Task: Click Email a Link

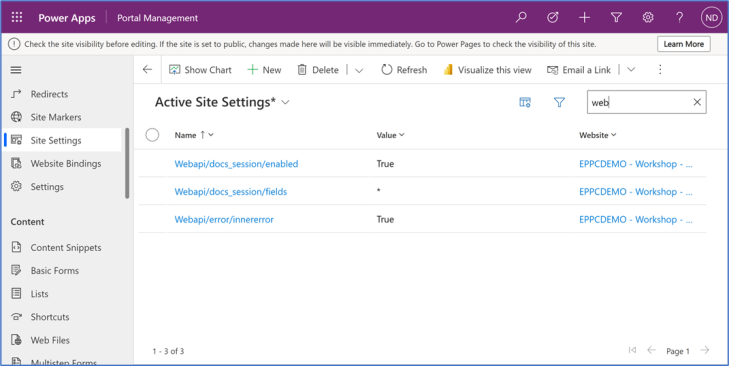Action: click(579, 70)
